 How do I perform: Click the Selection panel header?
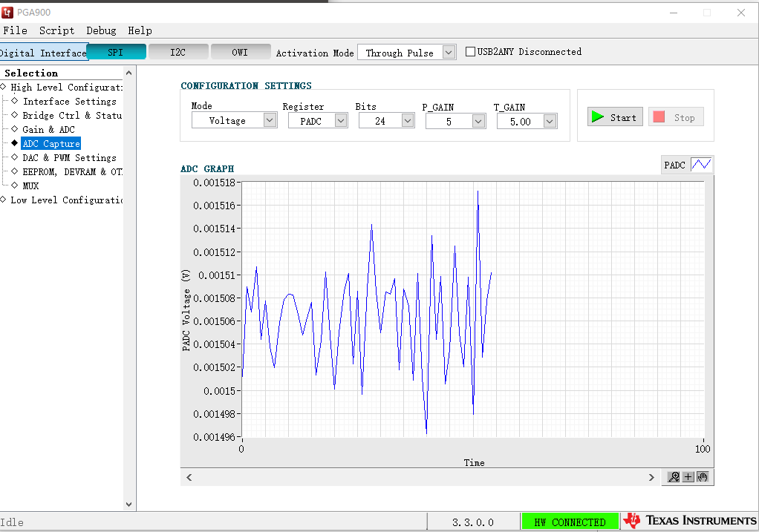[x=31, y=73]
